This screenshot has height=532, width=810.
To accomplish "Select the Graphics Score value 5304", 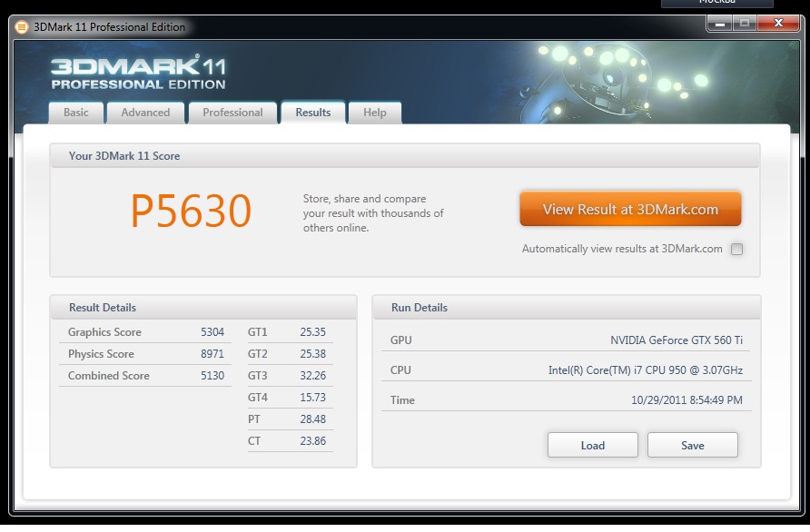I will click(212, 332).
